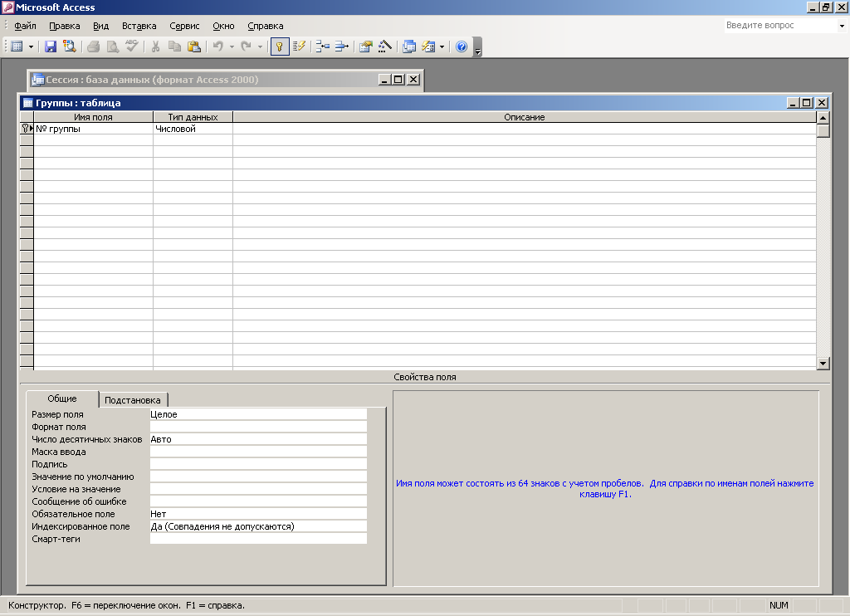Click the New Object icon

428,46
